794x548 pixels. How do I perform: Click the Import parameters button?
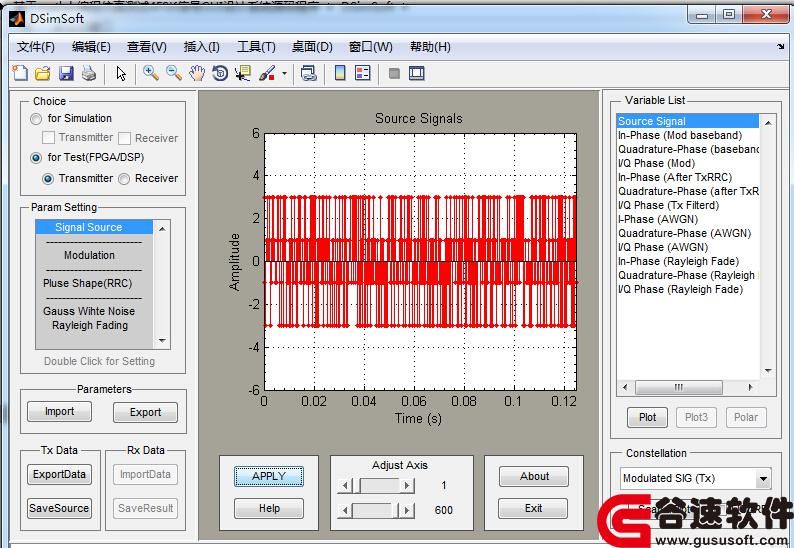[60, 412]
